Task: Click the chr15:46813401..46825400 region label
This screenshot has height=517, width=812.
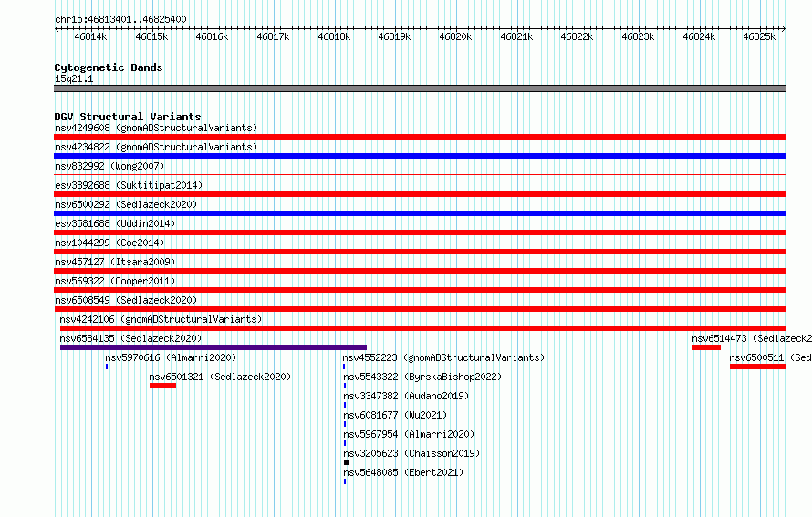Action: (x=120, y=19)
